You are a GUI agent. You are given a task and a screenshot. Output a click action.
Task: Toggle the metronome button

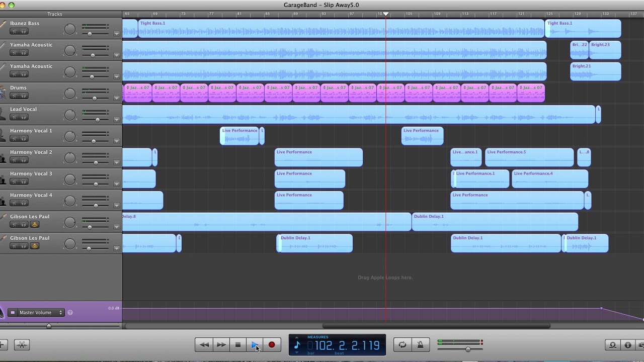[x=420, y=345]
